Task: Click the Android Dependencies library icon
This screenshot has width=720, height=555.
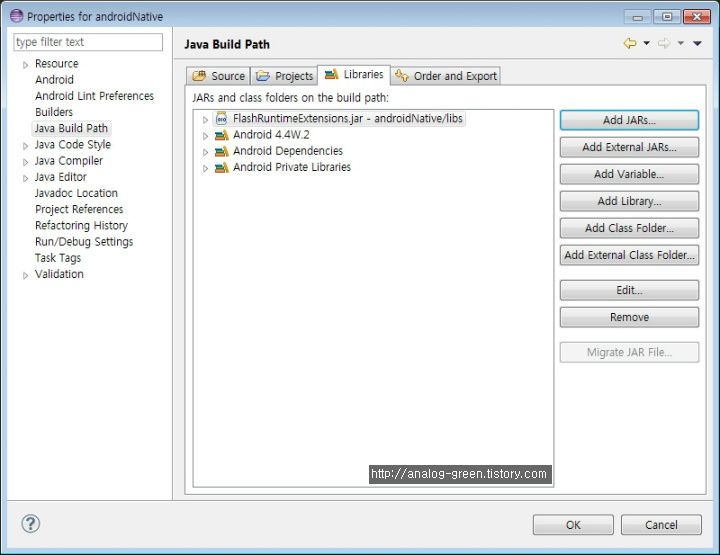Action: point(221,151)
